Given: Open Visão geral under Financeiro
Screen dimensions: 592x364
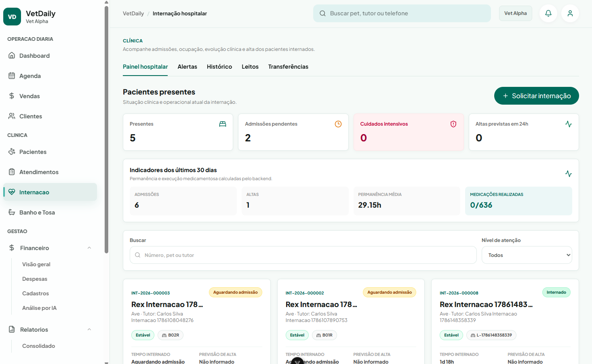Looking at the screenshot, I should 36,264.
